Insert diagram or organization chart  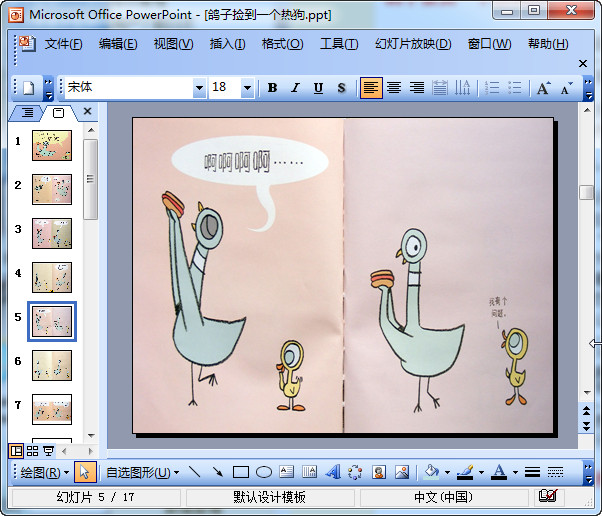click(x=355, y=472)
